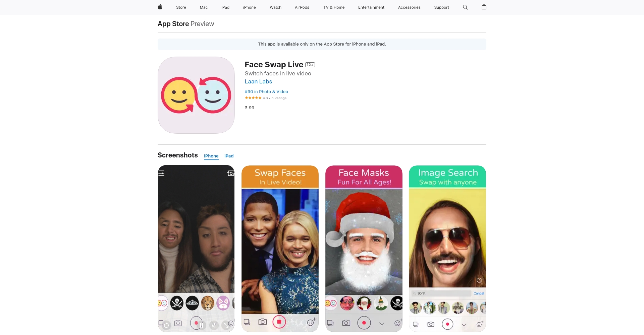
Task: Open the iPad nav menu item
Action: point(225,7)
